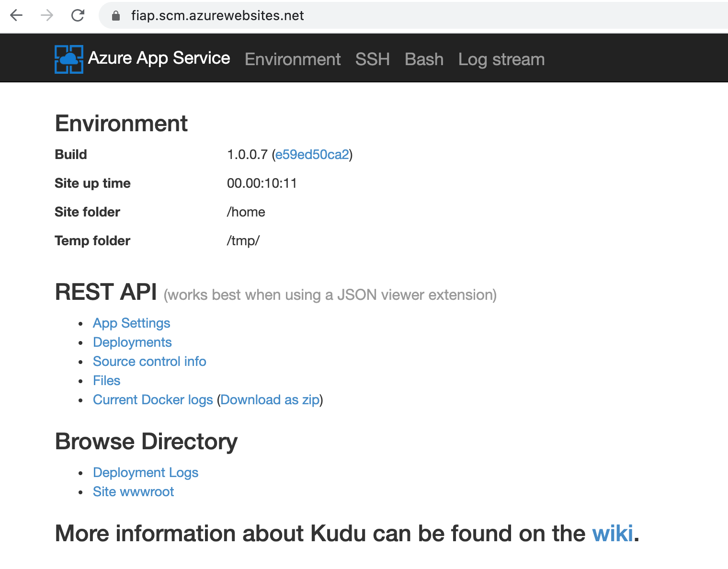Open the Log stream menu item

pyautogui.click(x=501, y=59)
